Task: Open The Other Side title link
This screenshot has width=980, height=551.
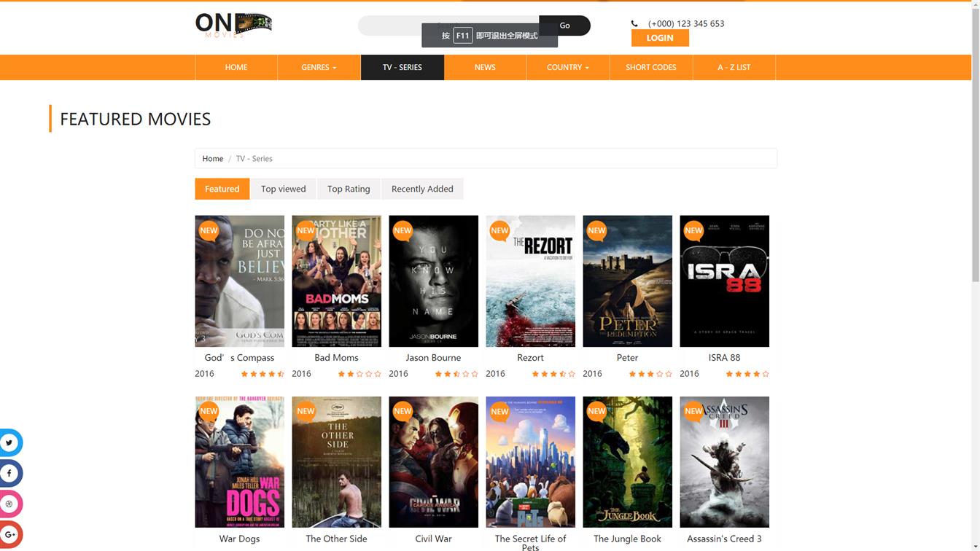Action: pos(336,539)
